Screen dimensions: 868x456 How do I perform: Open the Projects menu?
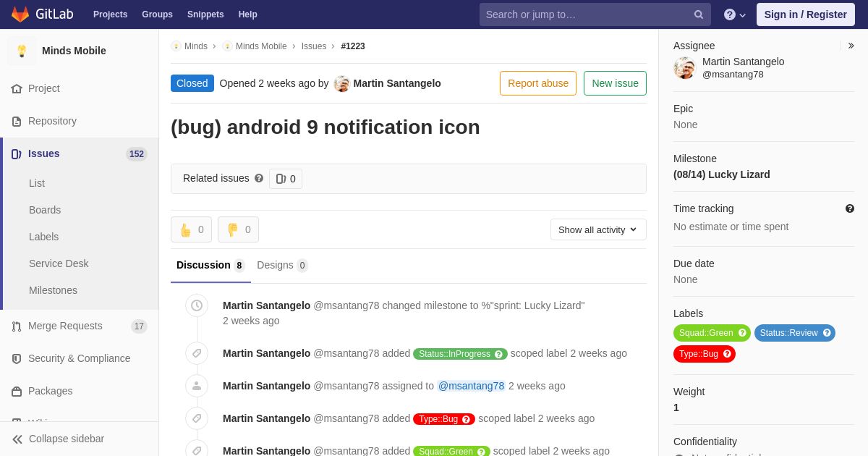111,14
